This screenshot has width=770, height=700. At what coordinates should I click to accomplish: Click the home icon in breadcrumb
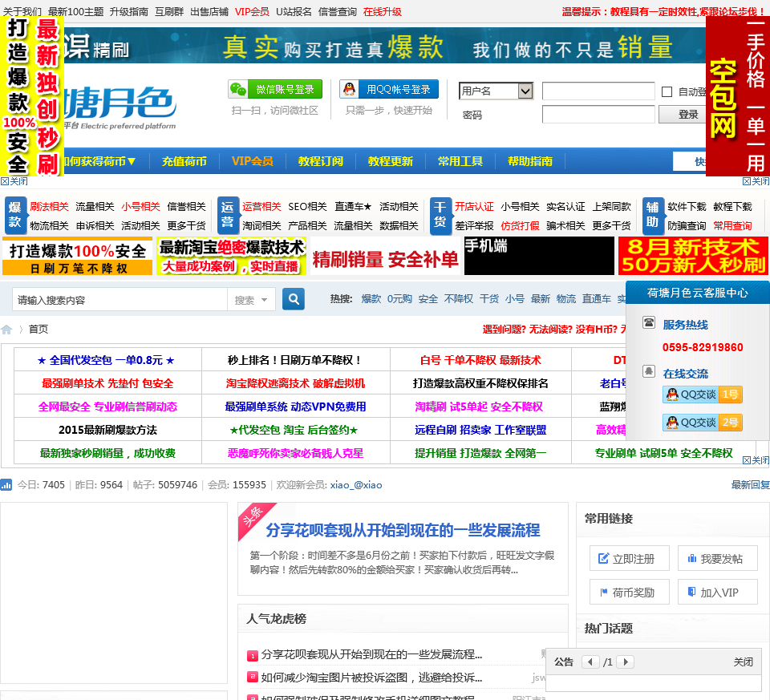pyautogui.click(x=7, y=330)
